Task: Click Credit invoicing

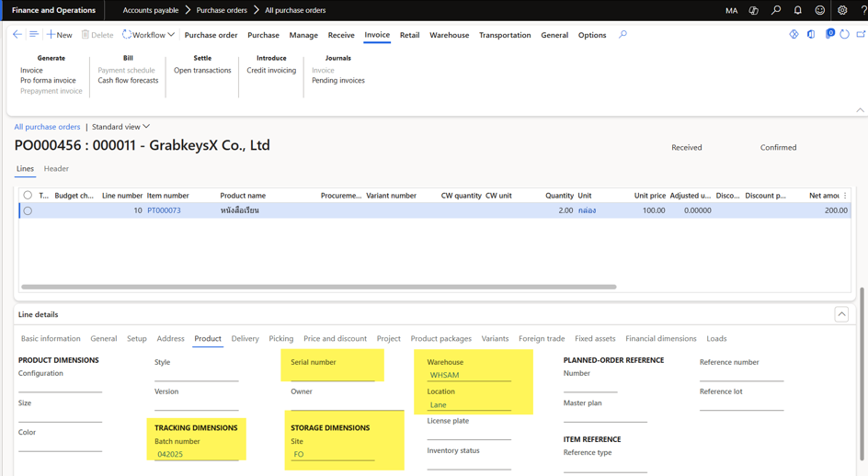Action: coord(271,70)
